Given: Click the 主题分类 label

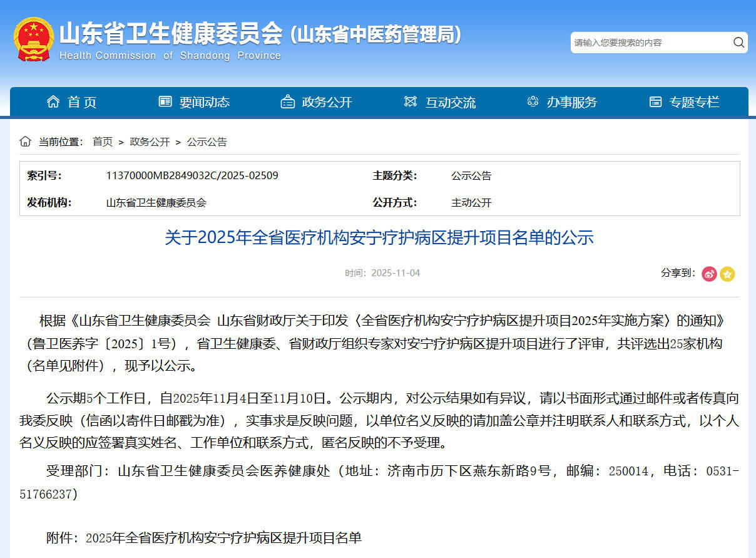Looking at the screenshot, I should 395,175.
